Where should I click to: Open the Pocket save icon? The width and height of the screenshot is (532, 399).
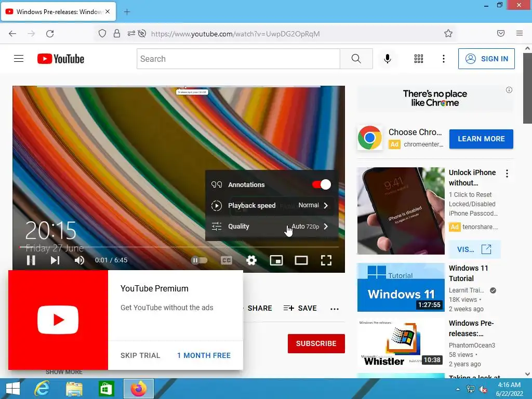click(x=501, y=33)
